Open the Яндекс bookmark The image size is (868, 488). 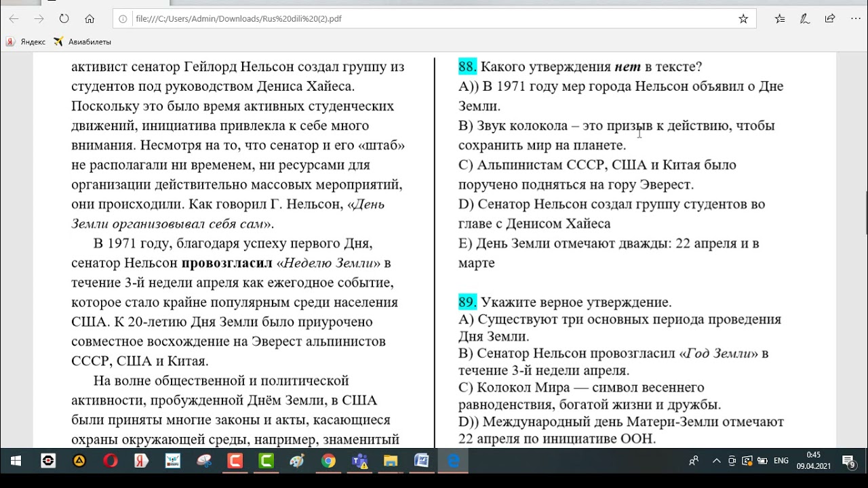click(26, 42)
